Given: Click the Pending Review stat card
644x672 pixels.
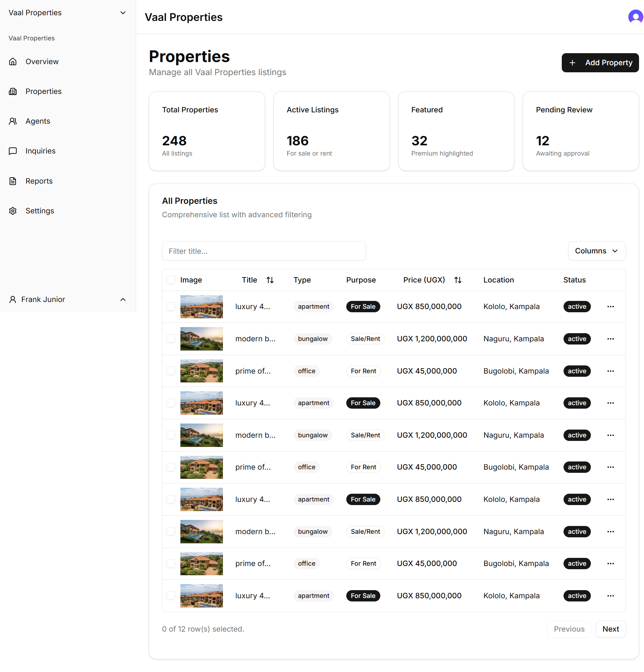Looking at the screenshot, I should pyautogui.click(x=581, y=131).
